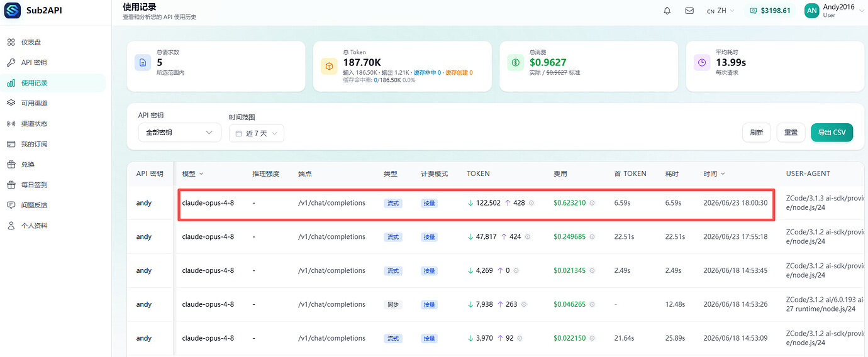Click the 使用记录 page title
Viewport: 868px width, 357px height.
click(139, 7)
